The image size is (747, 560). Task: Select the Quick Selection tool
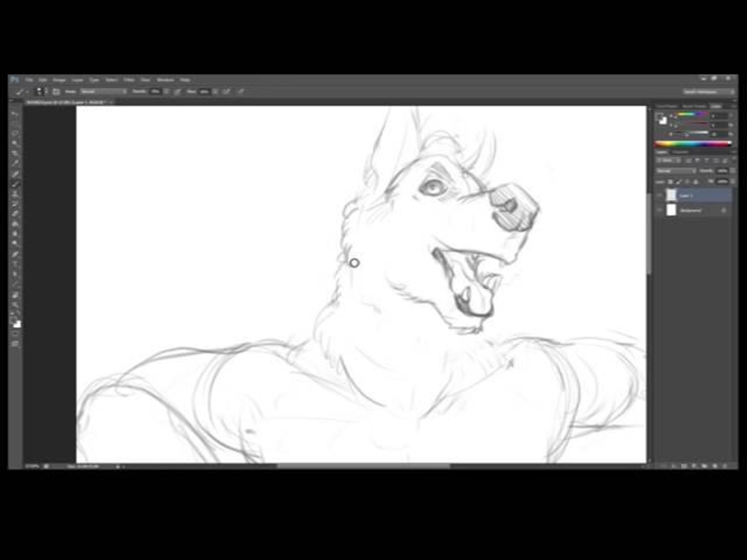point(15,143)
